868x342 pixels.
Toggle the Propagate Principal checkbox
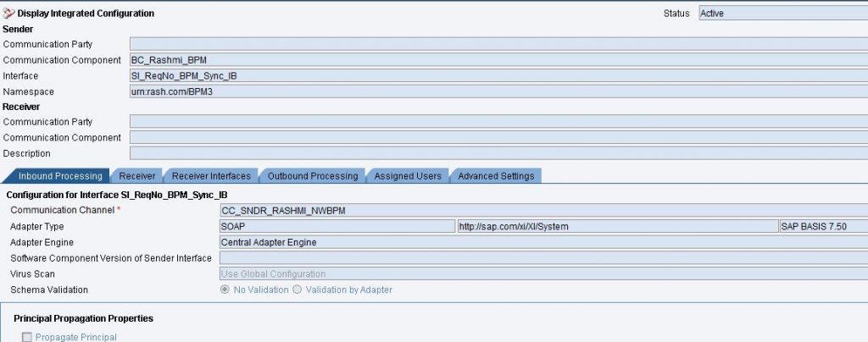point(26,337)
